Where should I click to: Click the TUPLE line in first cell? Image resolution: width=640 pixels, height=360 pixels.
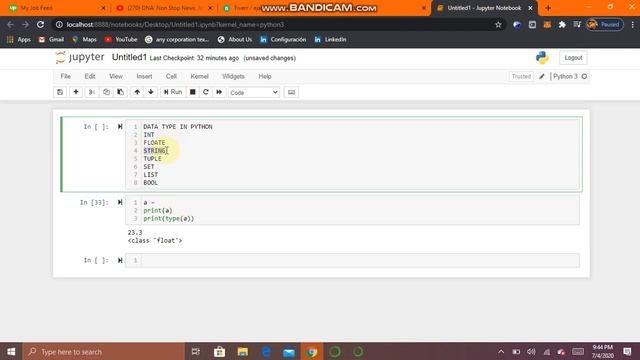click(152, 158)
